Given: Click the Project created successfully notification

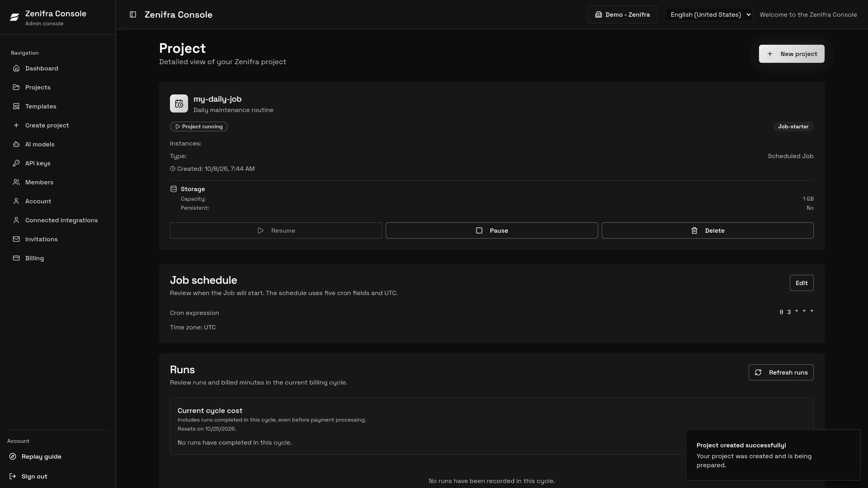Looking at the screenshot, I should 773,455.
